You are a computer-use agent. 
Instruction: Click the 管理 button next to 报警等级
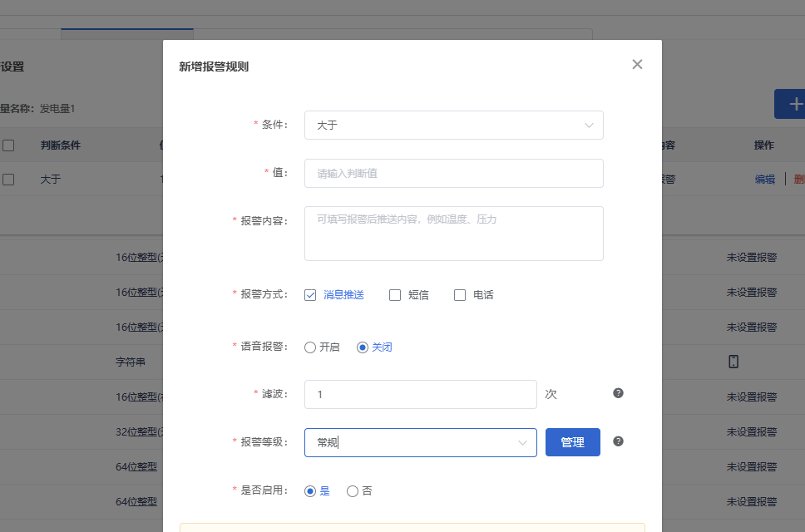pyautogui.click(x=572, y=441)
